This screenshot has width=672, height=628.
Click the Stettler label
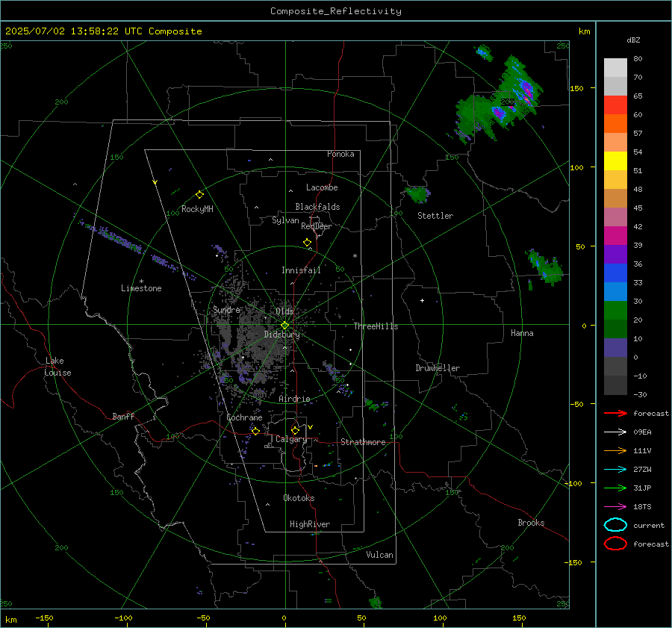435,216
